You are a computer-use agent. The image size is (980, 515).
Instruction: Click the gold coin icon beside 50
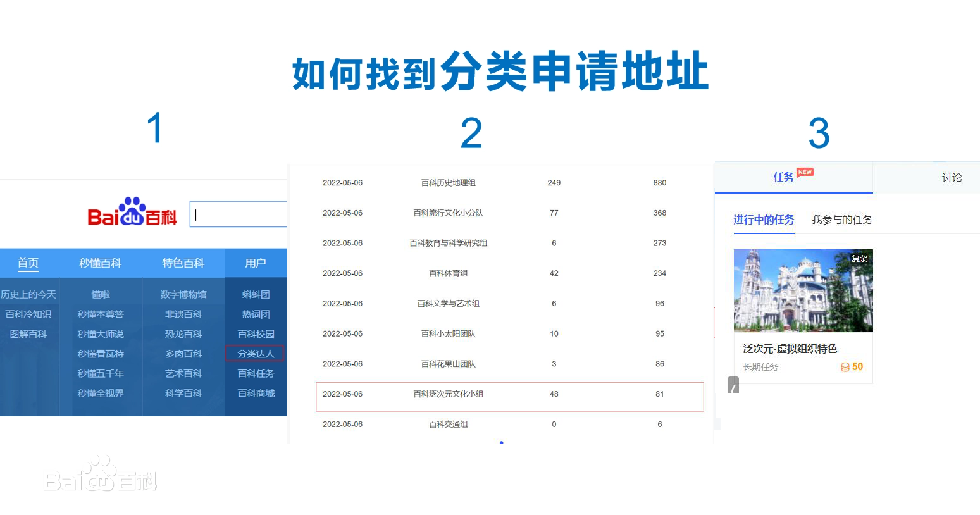(x=845, y=367)
